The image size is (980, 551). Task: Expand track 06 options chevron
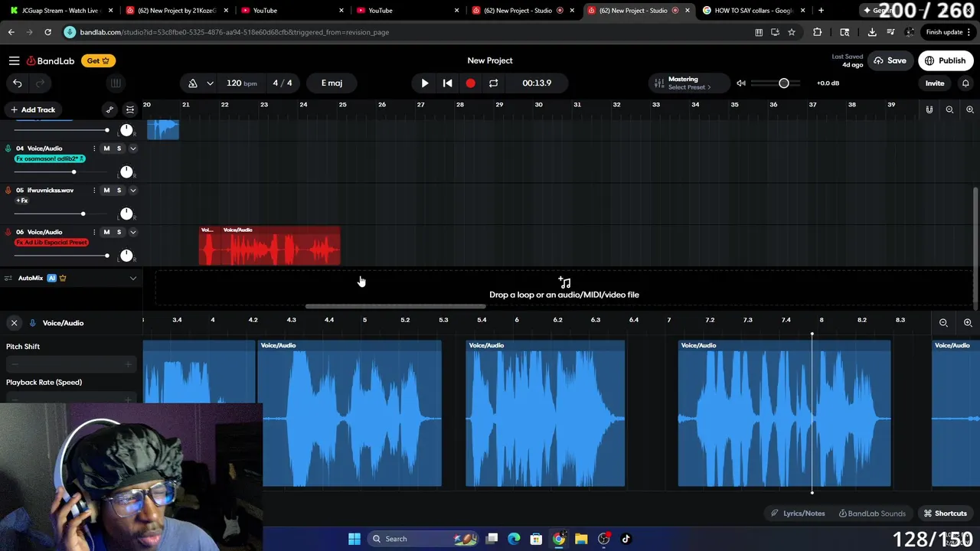(x=132, y=232)
